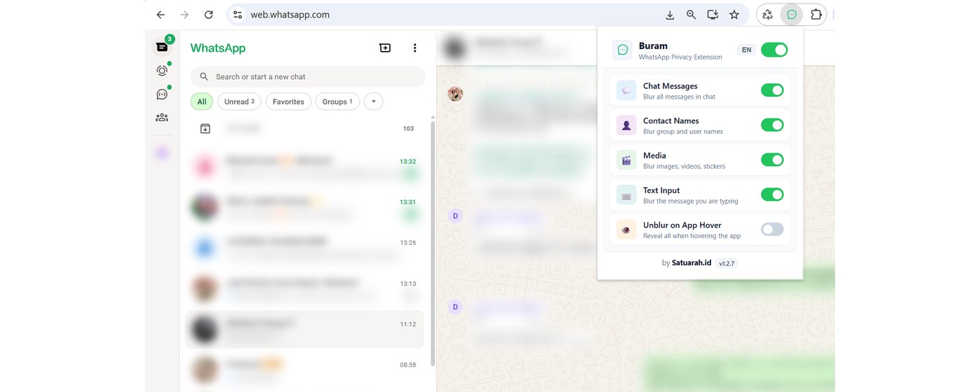980x392 pixels.
Task: Open the chat timed 13:26
Action: [x=304, y=248]
